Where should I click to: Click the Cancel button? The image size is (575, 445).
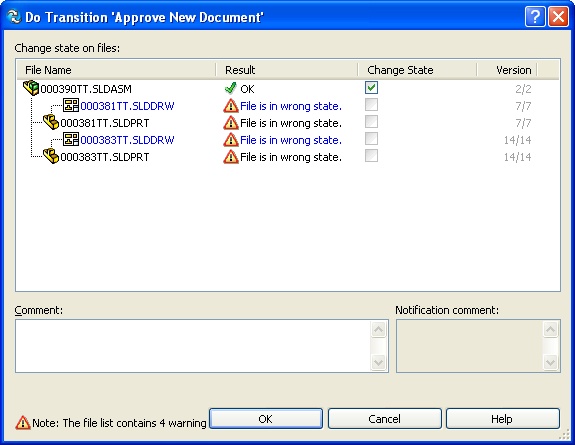point(384,419)
